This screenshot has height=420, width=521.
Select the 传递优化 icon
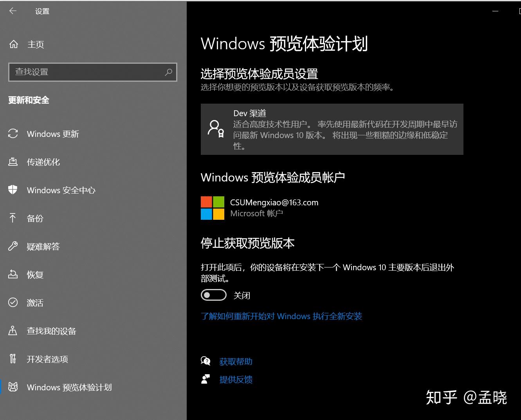click(13, 162)
